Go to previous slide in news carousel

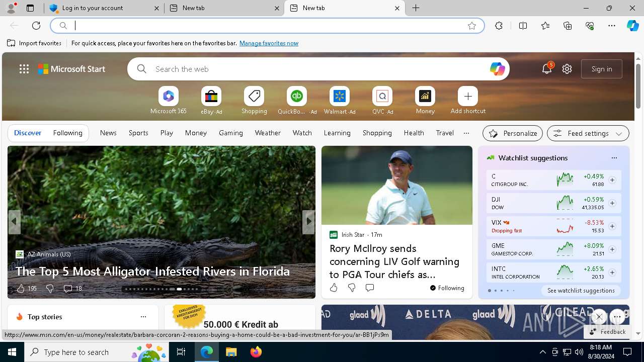click(14, 221)
